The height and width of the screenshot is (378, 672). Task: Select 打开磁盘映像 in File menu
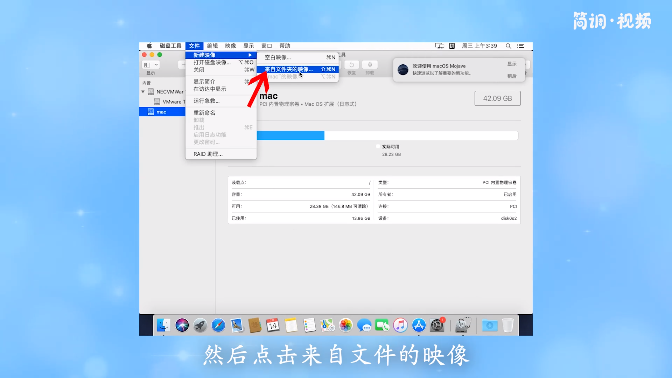click(x=221, y=62)
